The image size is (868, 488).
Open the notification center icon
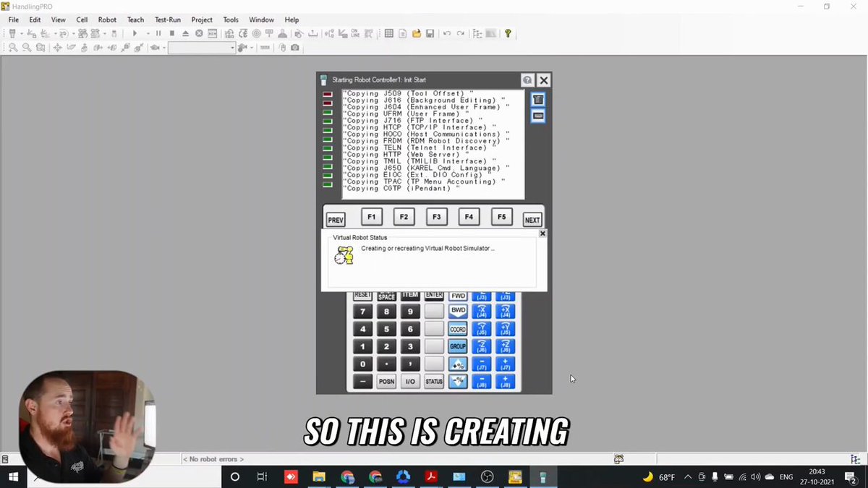851,477
